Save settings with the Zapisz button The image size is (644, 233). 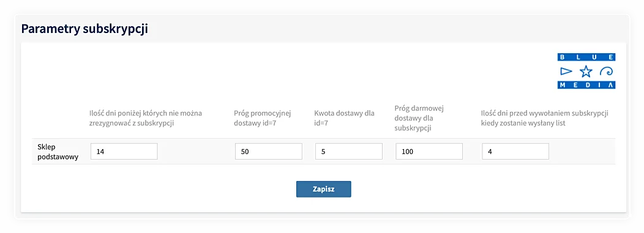point(324,189)
